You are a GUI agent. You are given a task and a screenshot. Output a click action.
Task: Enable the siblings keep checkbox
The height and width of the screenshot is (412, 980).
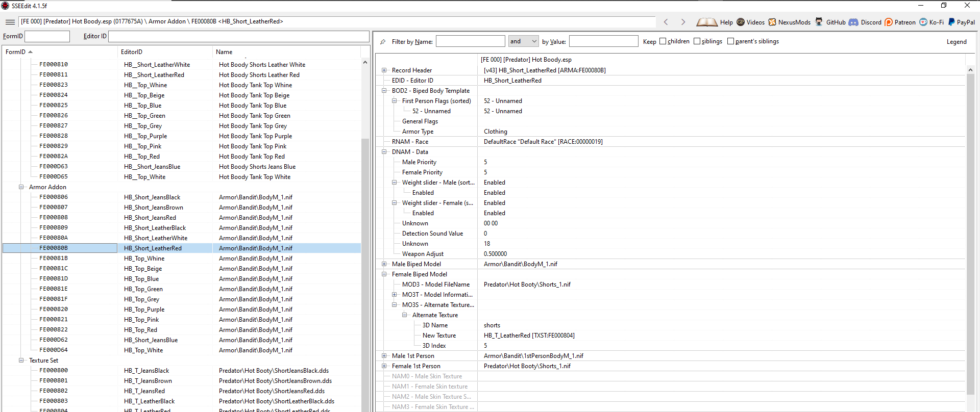tap(697, 41)
